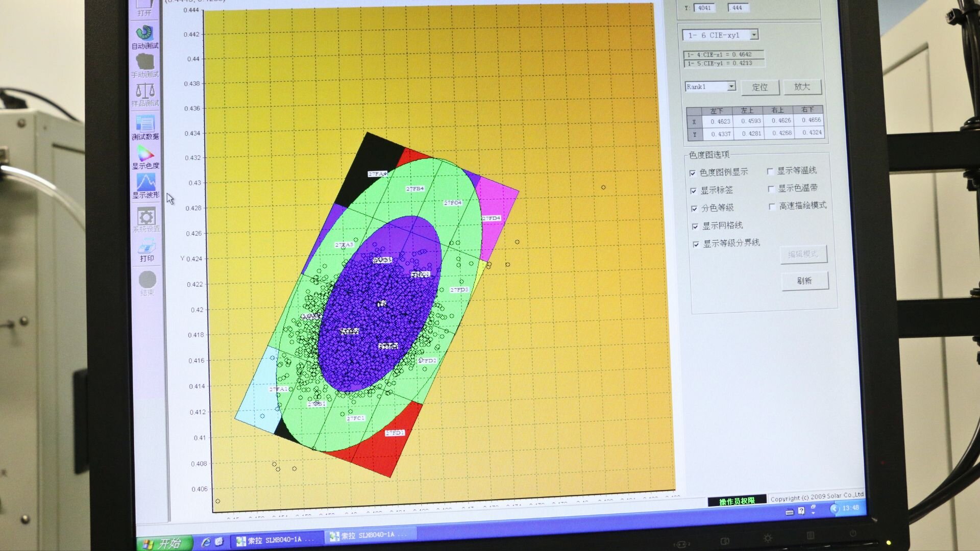This screenshot has height=551, width=980.
Task: Click the 27FA1 bin label on chart
Action: (279, 389)
